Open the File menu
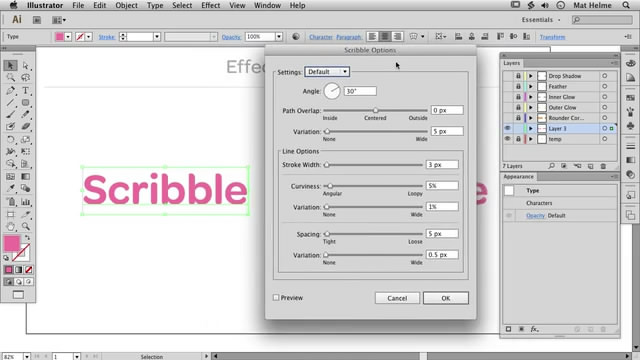Image resolution: width=640 pixels, height=360 pixels. click(x=78, y=5)
